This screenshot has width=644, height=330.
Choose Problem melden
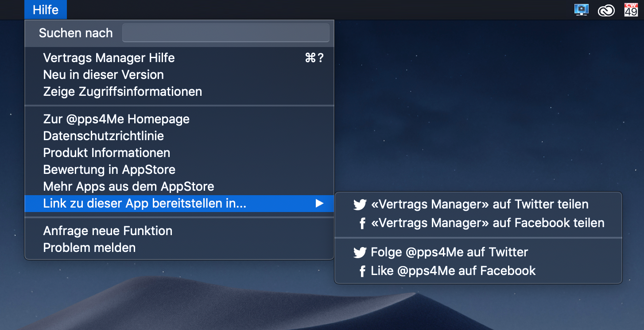[x=179, y=248]
